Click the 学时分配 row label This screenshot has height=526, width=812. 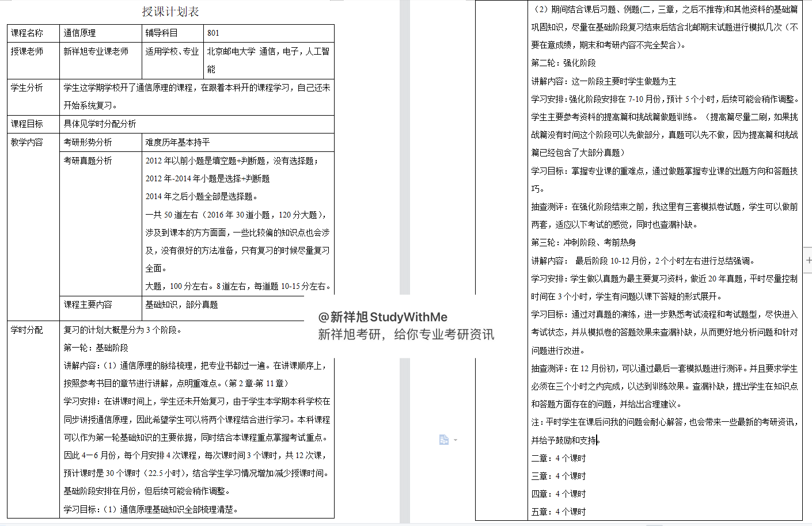click(x=27, y=330)
